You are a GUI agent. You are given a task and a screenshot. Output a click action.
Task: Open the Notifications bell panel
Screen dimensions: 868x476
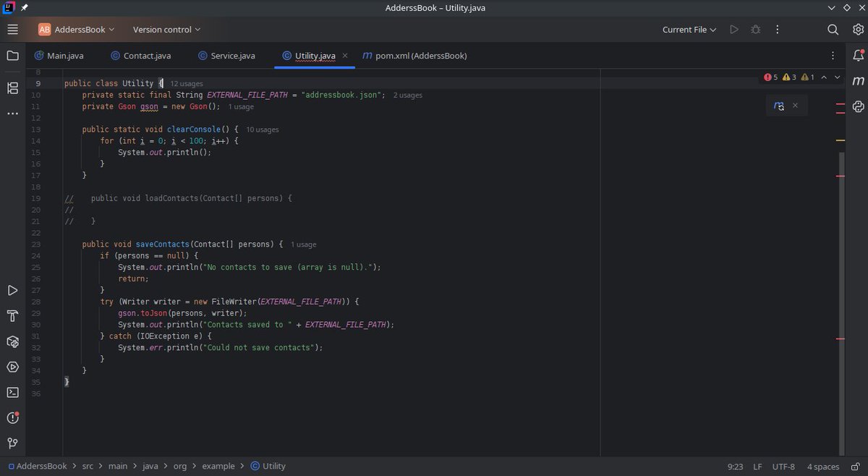[859, 56]
